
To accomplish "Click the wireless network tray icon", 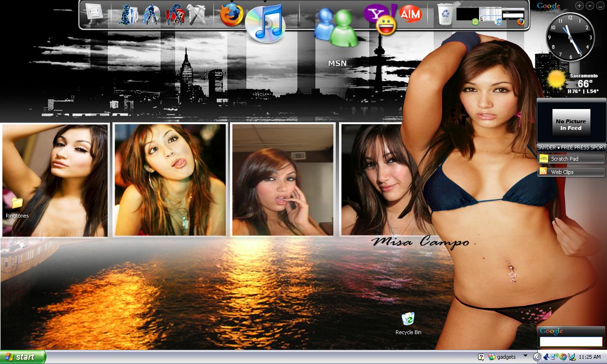I will [554, 357].
